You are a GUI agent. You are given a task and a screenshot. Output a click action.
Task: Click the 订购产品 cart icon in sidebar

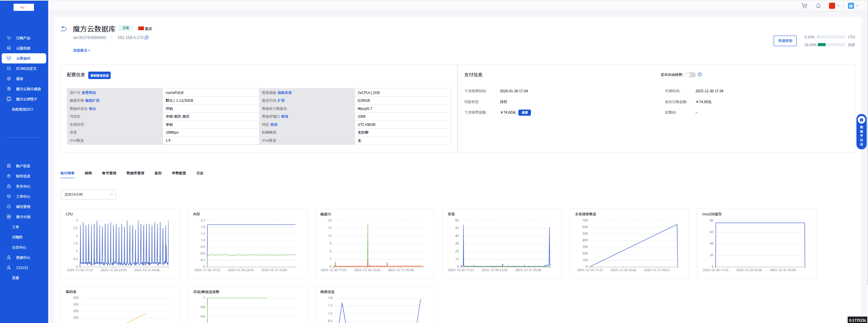click(x=9, y=38)
